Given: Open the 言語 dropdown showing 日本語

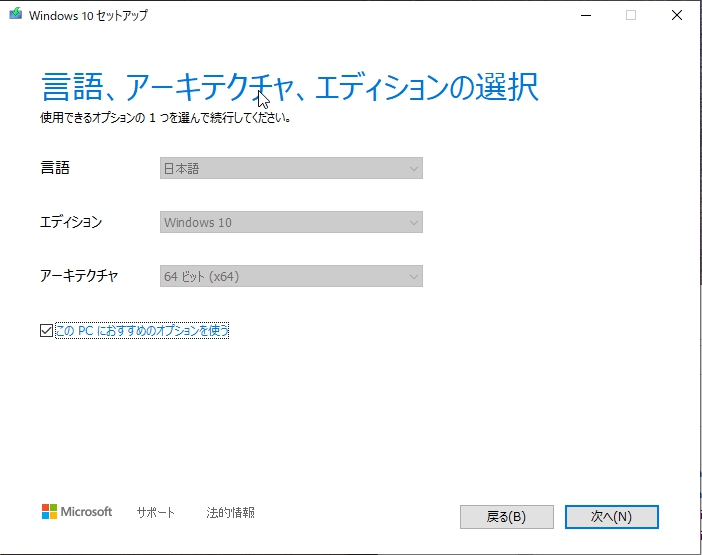Looking at the screenshot, I should tap(291, 168).
